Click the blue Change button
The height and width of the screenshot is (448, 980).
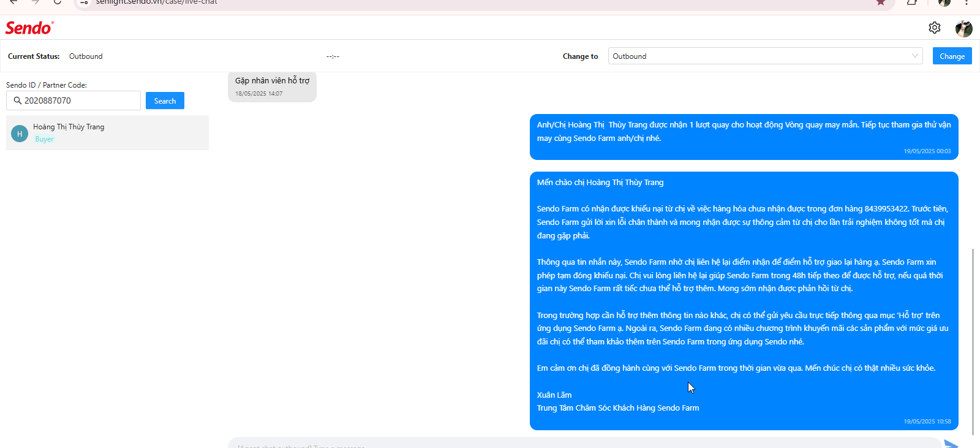click(x=952, y=56)
